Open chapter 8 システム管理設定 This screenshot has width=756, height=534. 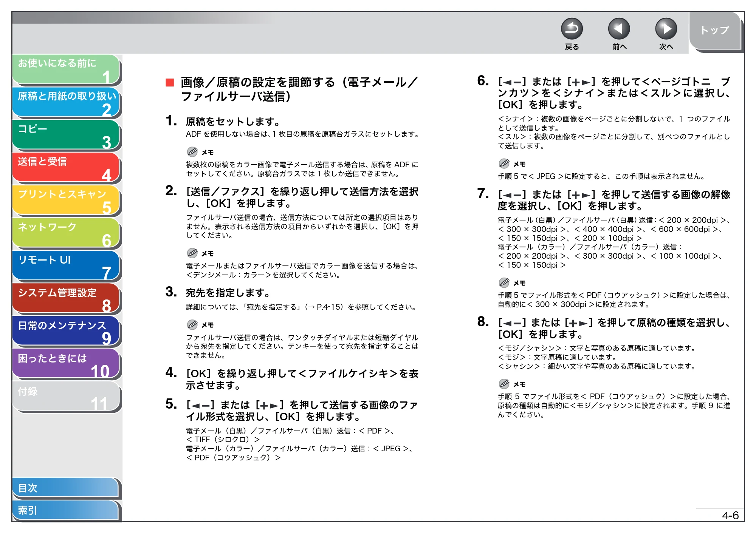(66, 299)
